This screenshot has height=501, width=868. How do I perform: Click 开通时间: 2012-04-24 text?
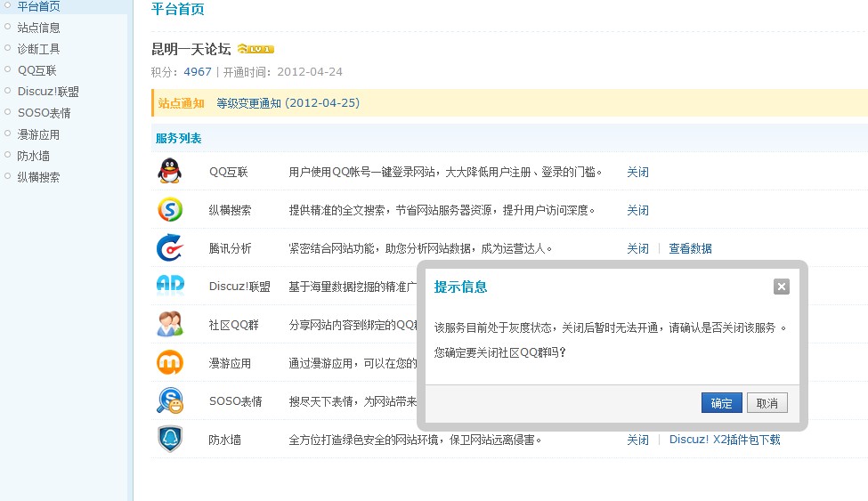click(283, 72)
